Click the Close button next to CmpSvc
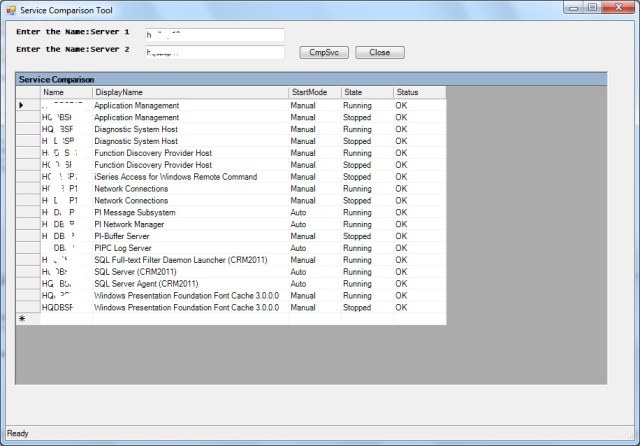This screenshot has width=640, height=446. (x=380, y=52)
